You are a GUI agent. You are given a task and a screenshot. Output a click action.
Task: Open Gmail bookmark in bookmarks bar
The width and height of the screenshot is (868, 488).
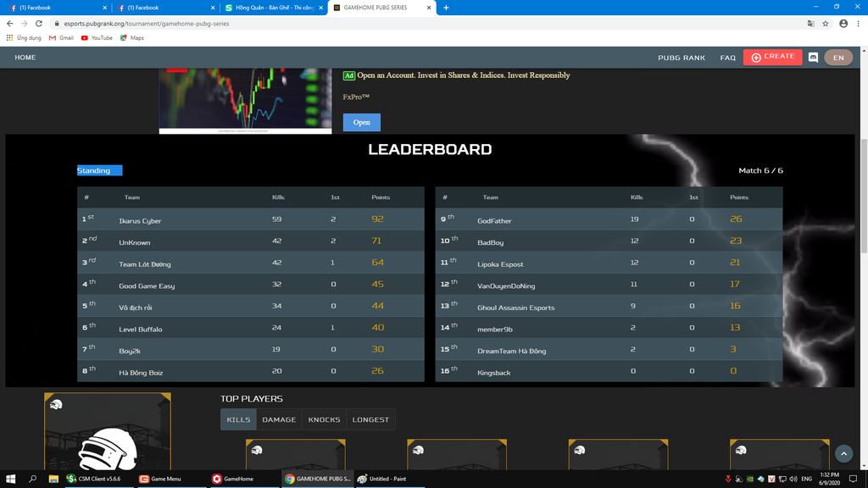coord(61,37)
